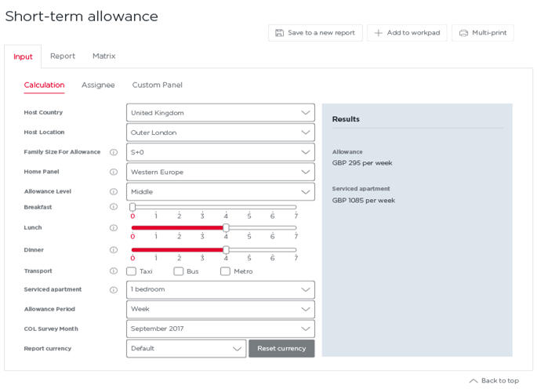Image resolution: width=537 pixels, height=392 pixels.
Task: Click the Multi-print button
Action: click(x=483, y=33)
